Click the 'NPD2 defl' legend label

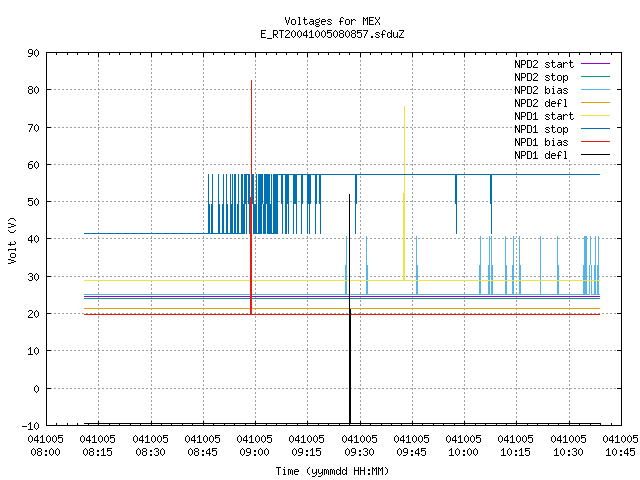pos(541,103)
